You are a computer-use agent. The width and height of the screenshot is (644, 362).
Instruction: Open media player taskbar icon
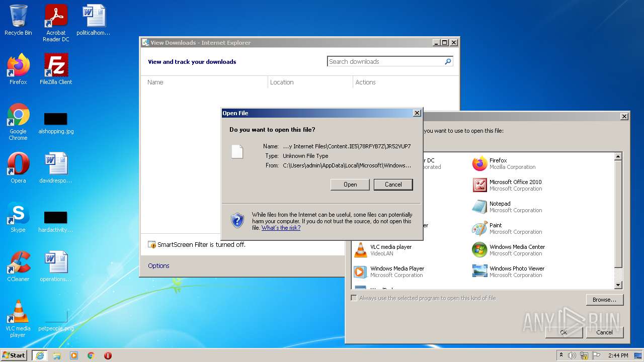pyautogui.click(x=74, y=355)
